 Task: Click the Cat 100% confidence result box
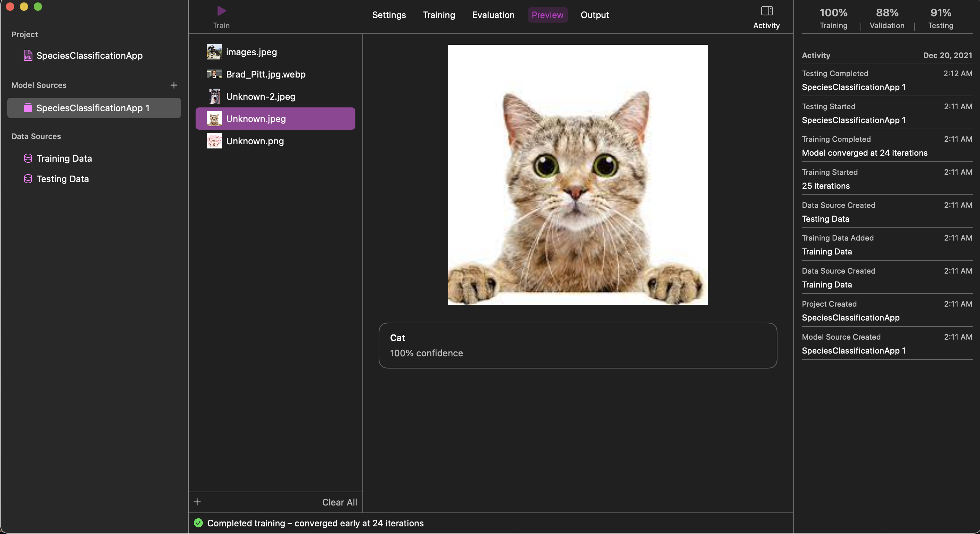coord(577,345)
